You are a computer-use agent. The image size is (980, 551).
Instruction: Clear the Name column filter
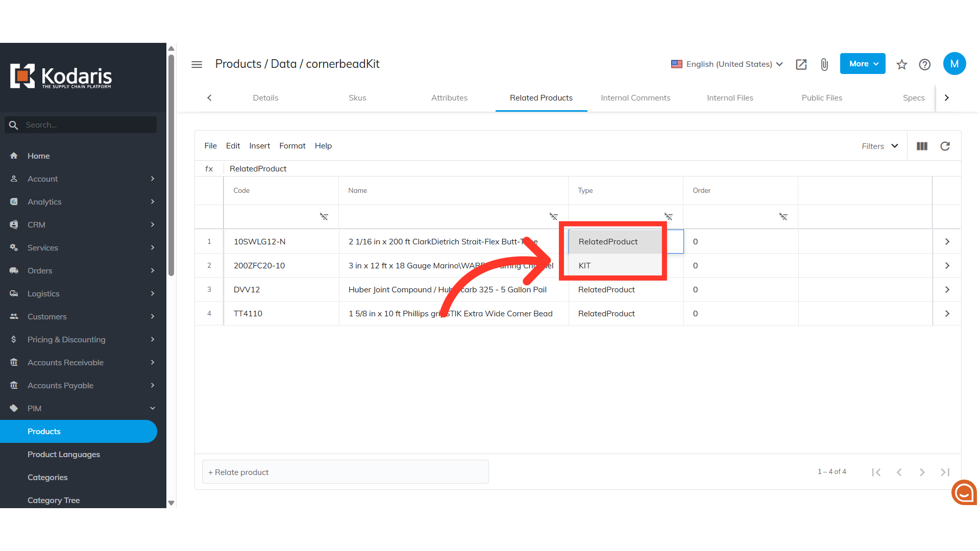coord(553,217)
